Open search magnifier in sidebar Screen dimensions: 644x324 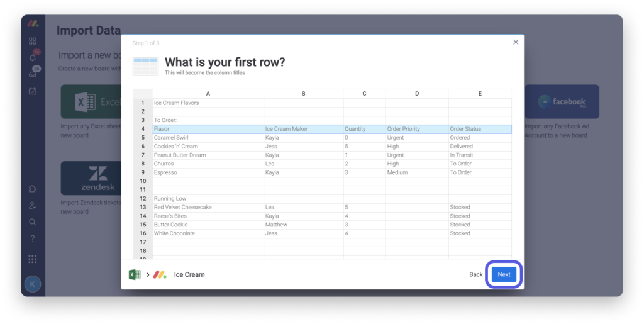tap(33, 222)
